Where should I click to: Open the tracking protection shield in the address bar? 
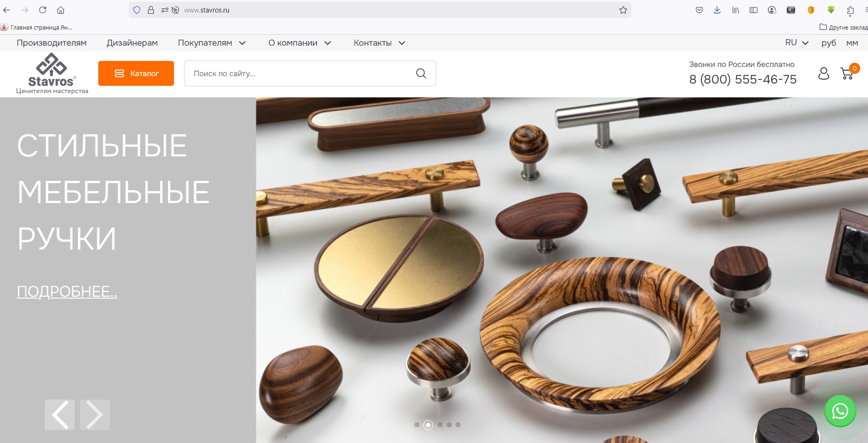click(x=137, y=10)
